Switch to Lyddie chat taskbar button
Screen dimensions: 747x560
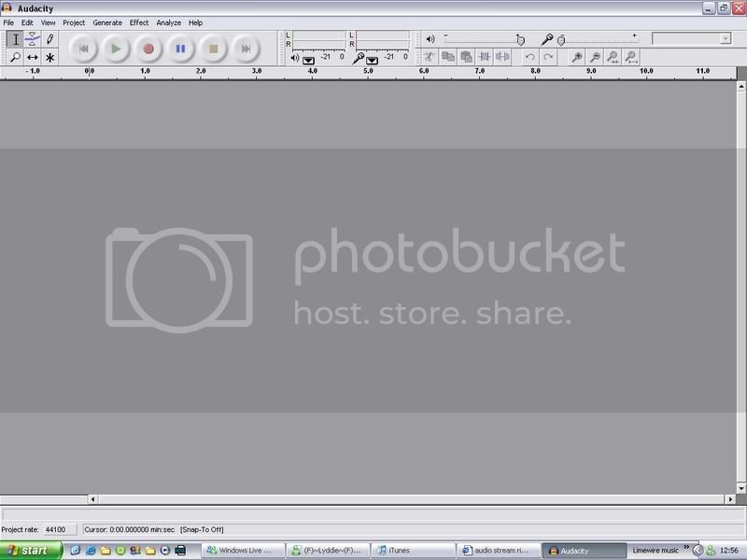(328, 551)
